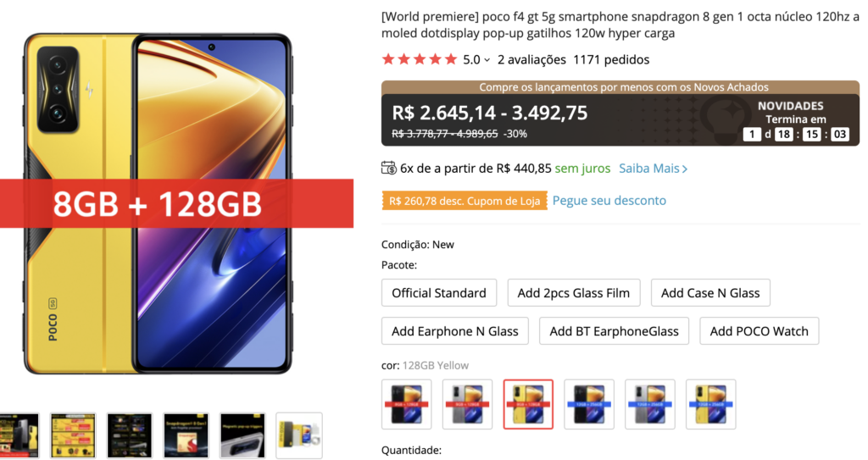Expand the 5.0 rating dropdown arrow

(x=487, y=60)
